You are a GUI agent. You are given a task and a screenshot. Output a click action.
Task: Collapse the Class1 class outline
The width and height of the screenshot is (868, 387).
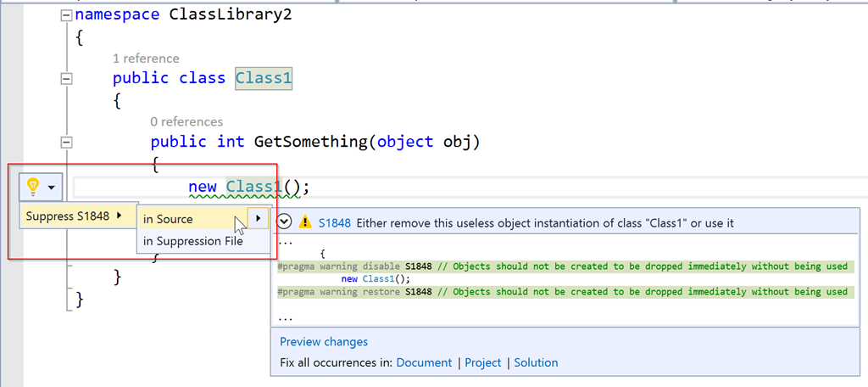[65, 78]
